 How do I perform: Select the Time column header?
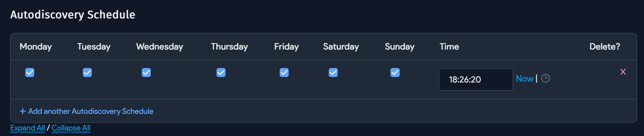[x=449, y=46]
